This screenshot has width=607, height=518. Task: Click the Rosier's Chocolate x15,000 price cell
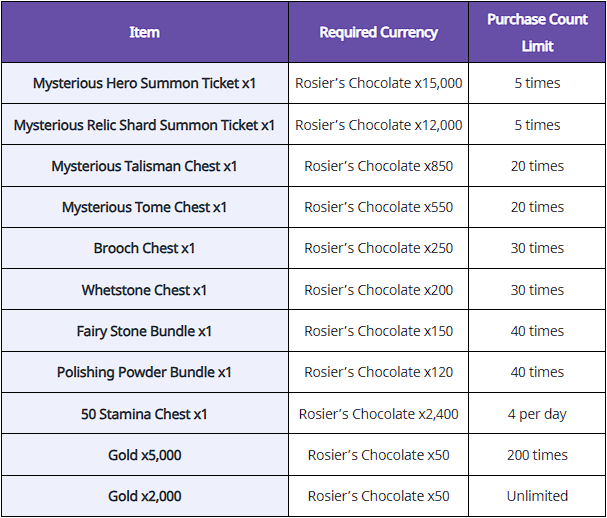(x=378, y=83)
